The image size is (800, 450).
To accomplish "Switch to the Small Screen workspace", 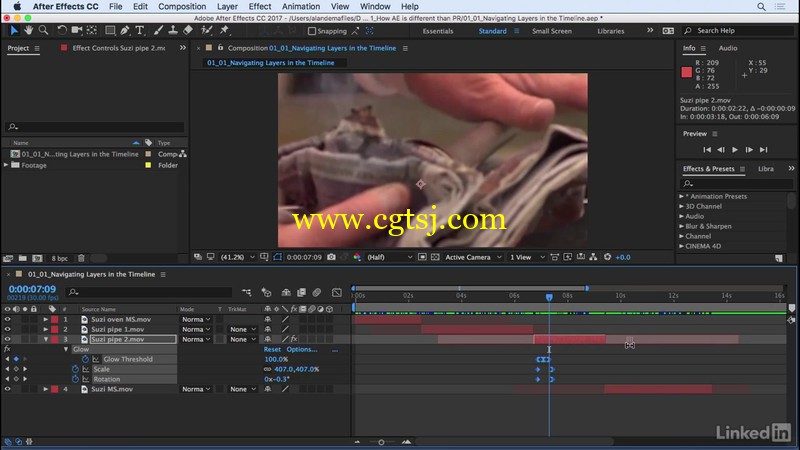I will tap(552, 31).
